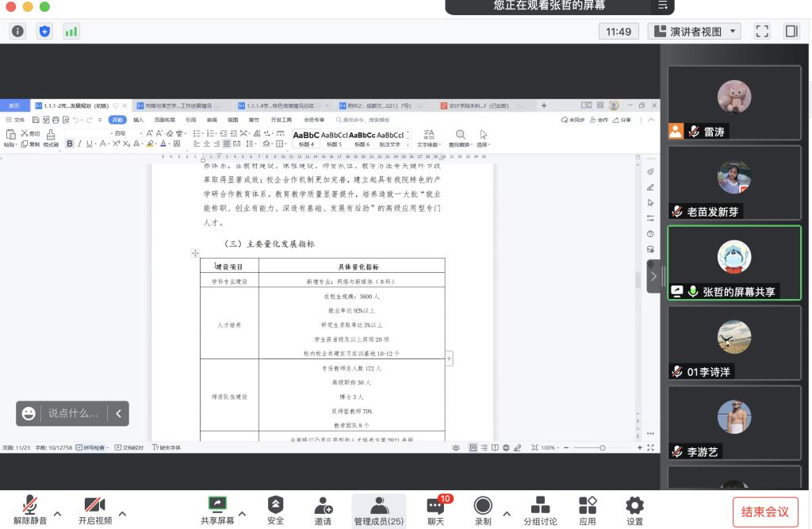The height and width of the screenshot is (529, 812).
Task: Unmute the microphone (解除静音)
Action: 30,505
